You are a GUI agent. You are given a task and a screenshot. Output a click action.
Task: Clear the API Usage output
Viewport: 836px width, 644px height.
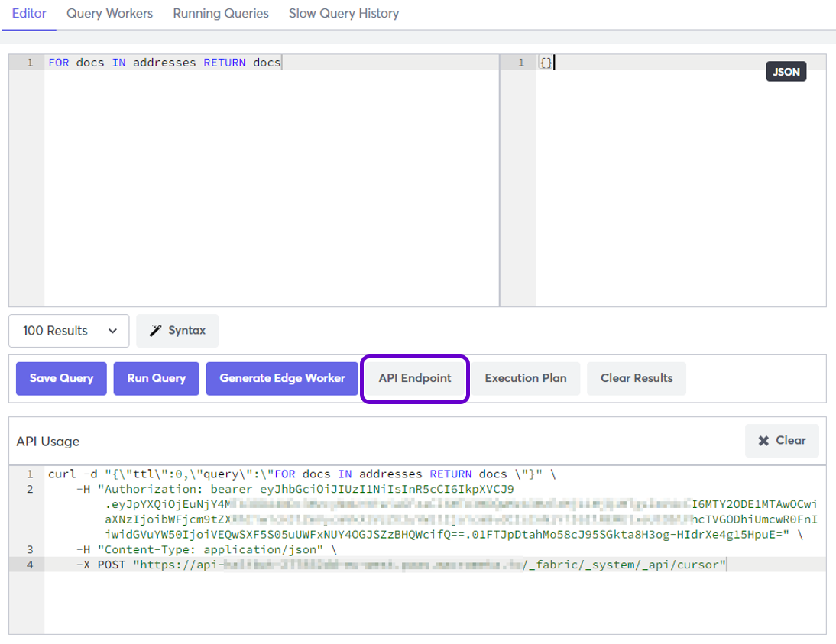[x=782, y=441]
